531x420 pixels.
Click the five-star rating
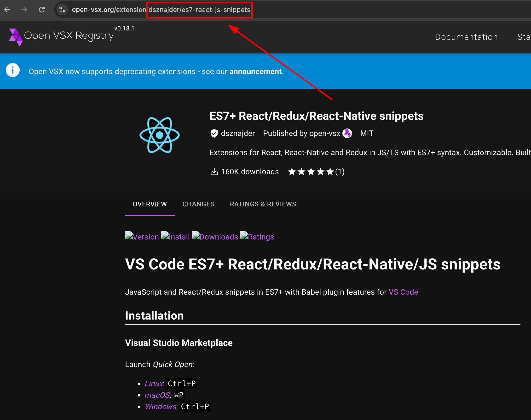point(311,172)
